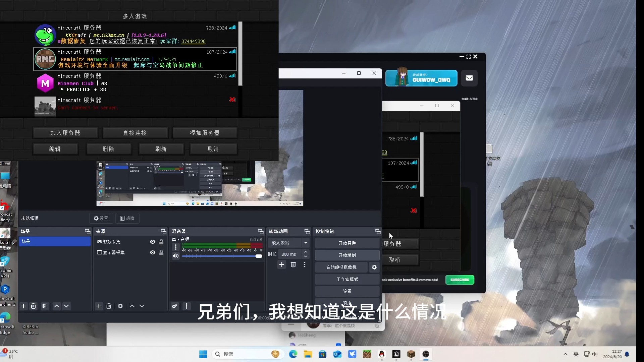Select the 游戏采集 source row

tap(130, 242)
